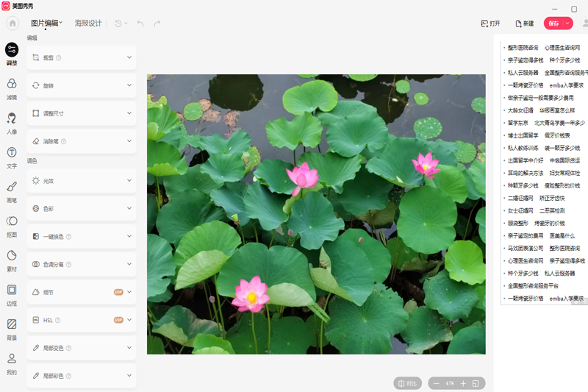Open the 私人教练训练 ad link
Screen dimensions: 588x392
tap(523, 148)
